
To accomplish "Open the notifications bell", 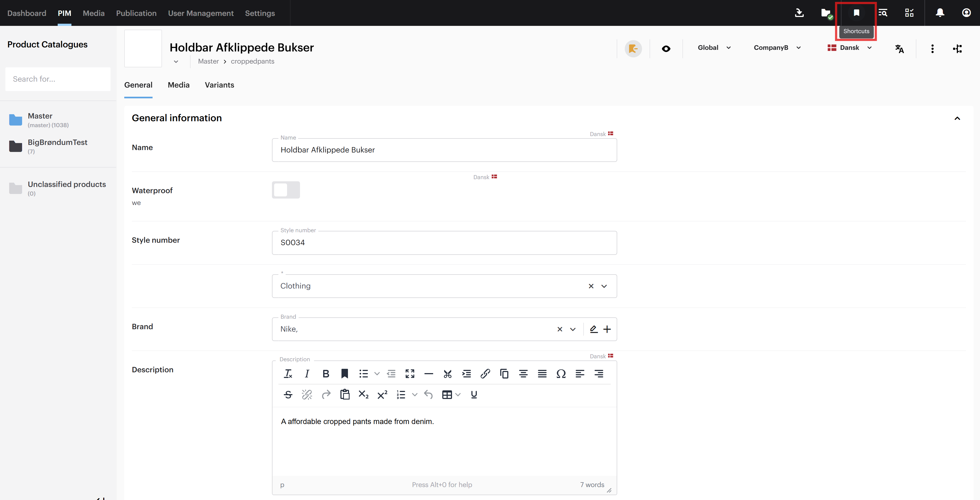I will [940, 13].
